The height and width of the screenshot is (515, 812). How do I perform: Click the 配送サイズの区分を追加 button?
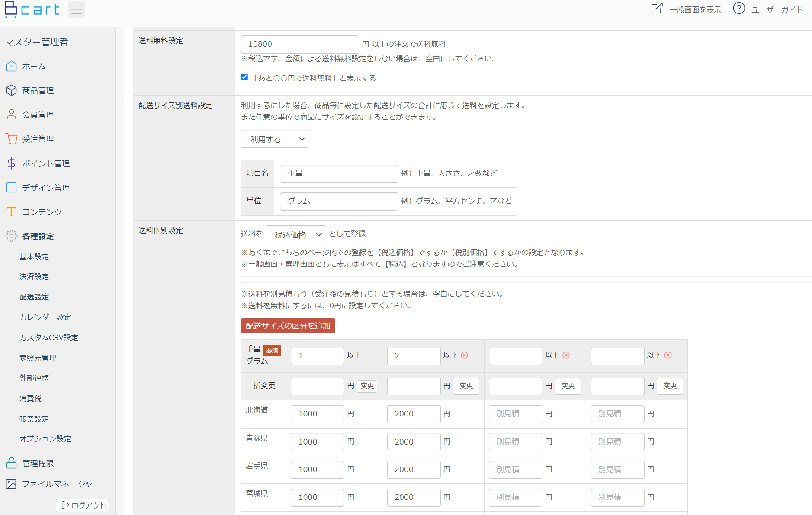[288, 326]
